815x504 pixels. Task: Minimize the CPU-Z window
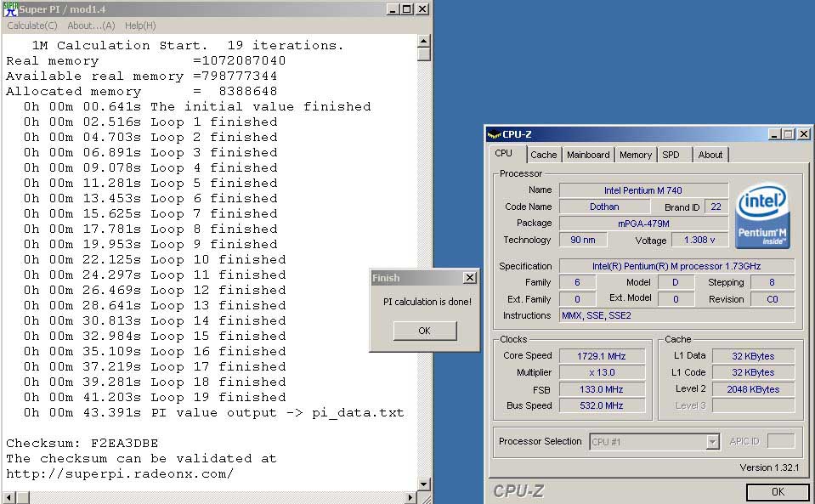(774, 134)
